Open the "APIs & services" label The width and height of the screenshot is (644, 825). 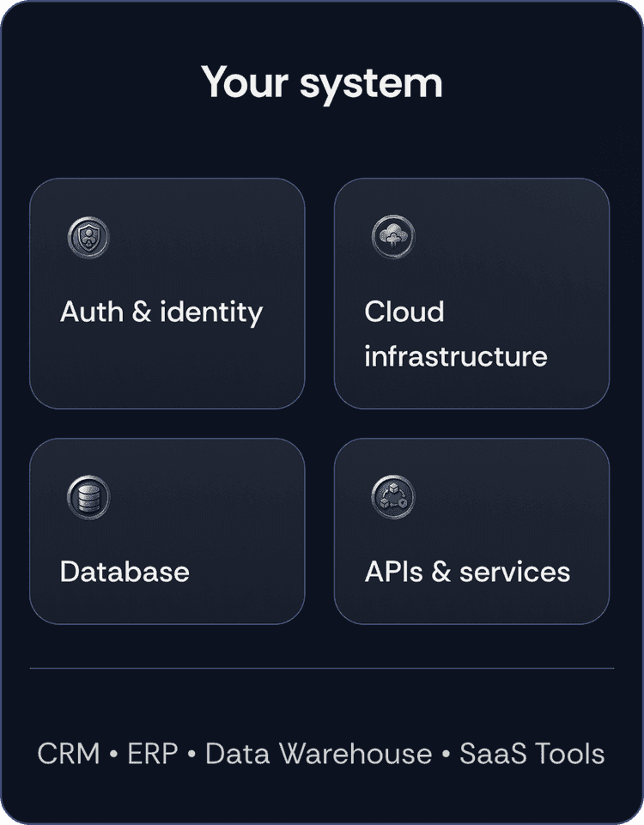tap(467, 572)
